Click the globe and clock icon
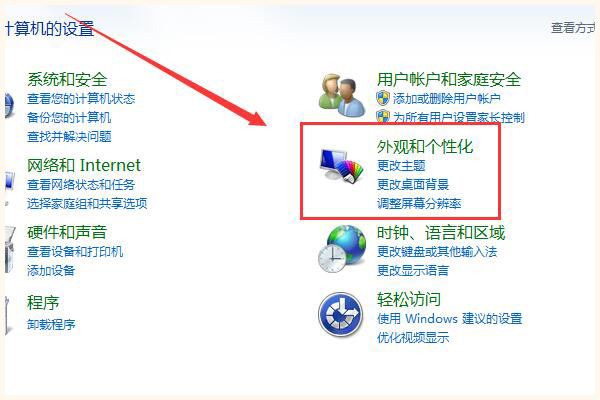600x400 pixels. point(341,249)
